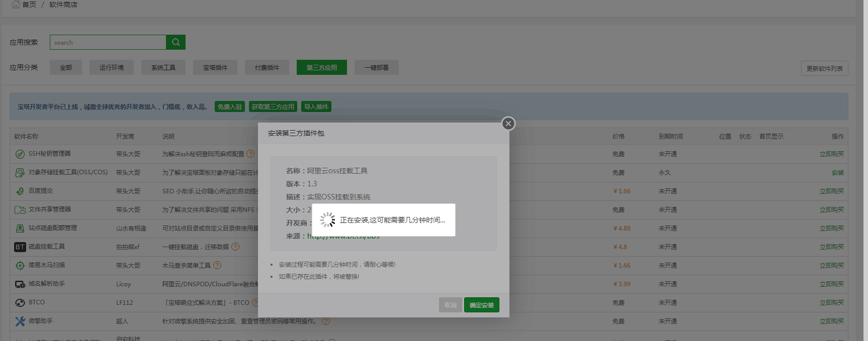This screenshot has height=341, width=868.
Task: Click the 微擎助手 wrench icon
Action: (x=20, y=321)
